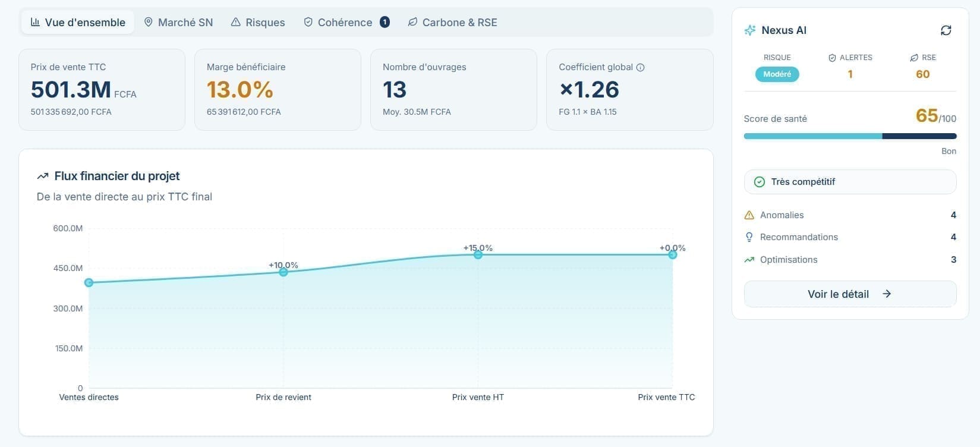Click the info icon next to Coefficient global

click(x=641, y=67)
